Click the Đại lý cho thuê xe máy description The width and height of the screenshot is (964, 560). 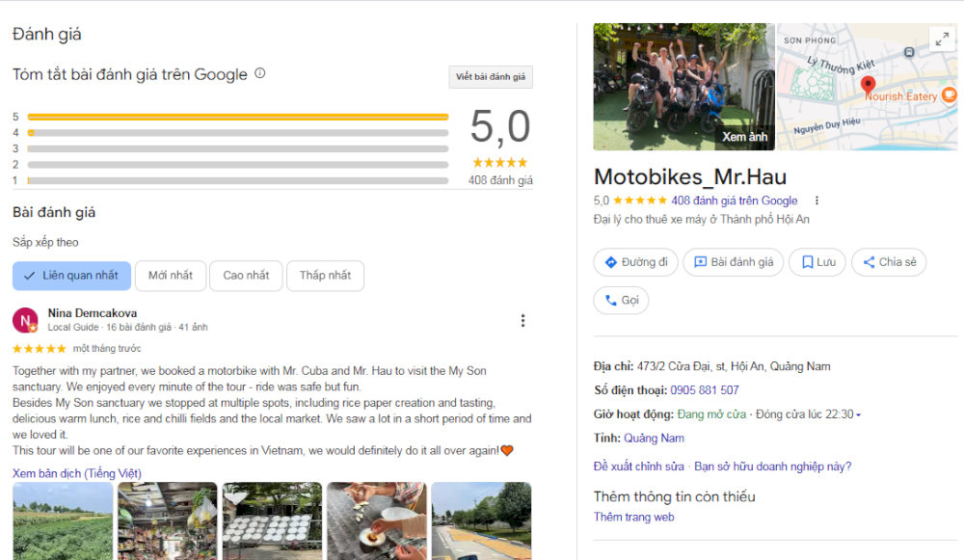click(x=702, y=220)
